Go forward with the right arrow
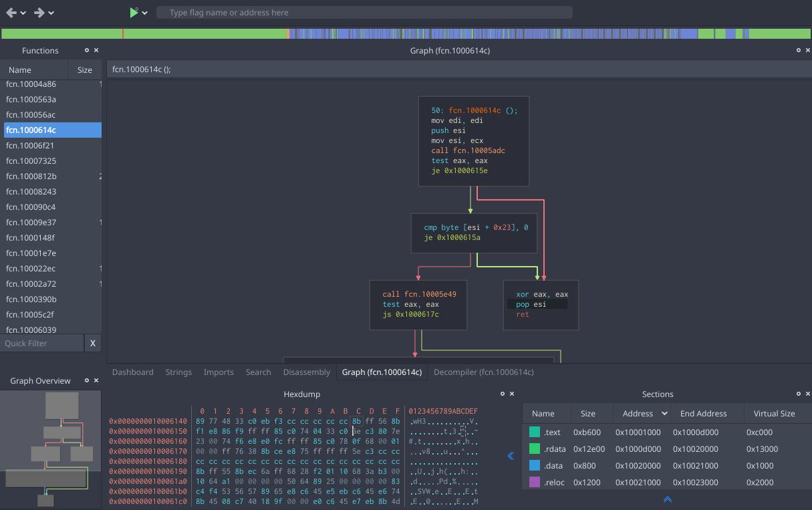The image size is (812, 510). point(39,12)
